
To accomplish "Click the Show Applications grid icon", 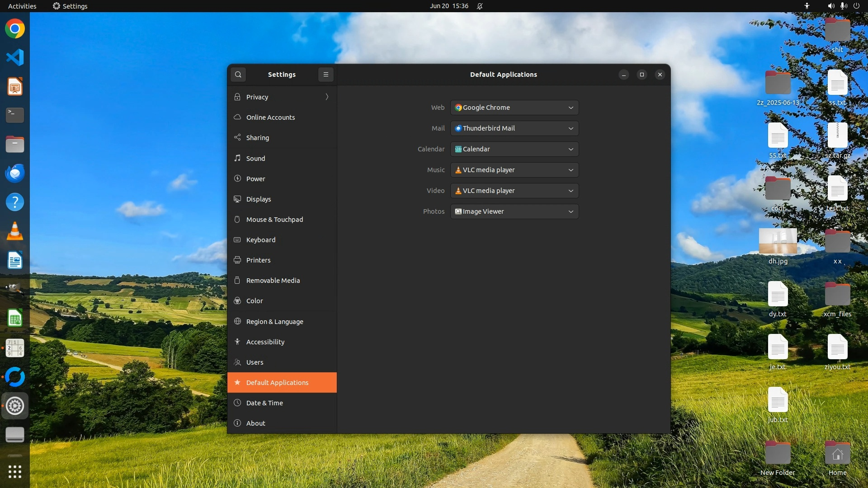I will click(15, 472).
